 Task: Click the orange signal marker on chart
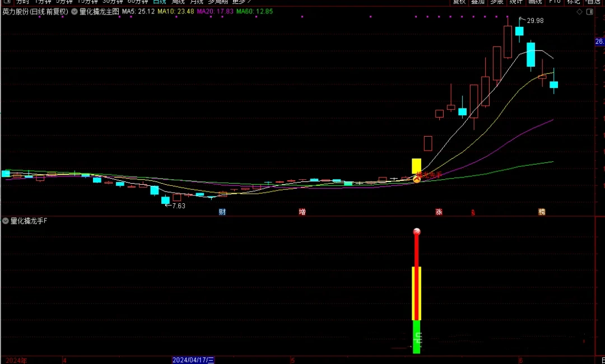pos(417,179)
